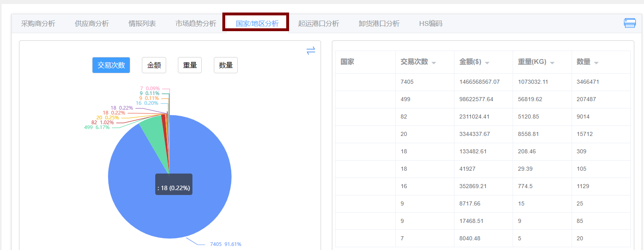Click weight cell 1073032.11

point(533,82)
